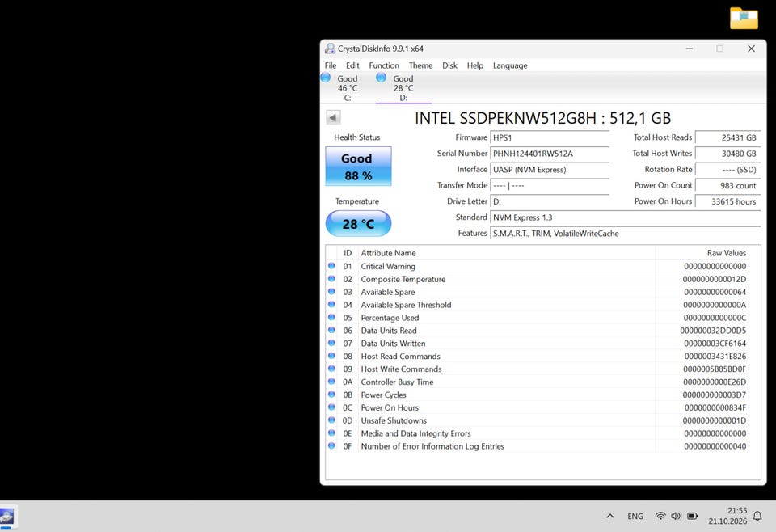Click the CrystalDiskInfo title bar icon
This screenshot has height=532, width=776.
(x=330, y=49)
